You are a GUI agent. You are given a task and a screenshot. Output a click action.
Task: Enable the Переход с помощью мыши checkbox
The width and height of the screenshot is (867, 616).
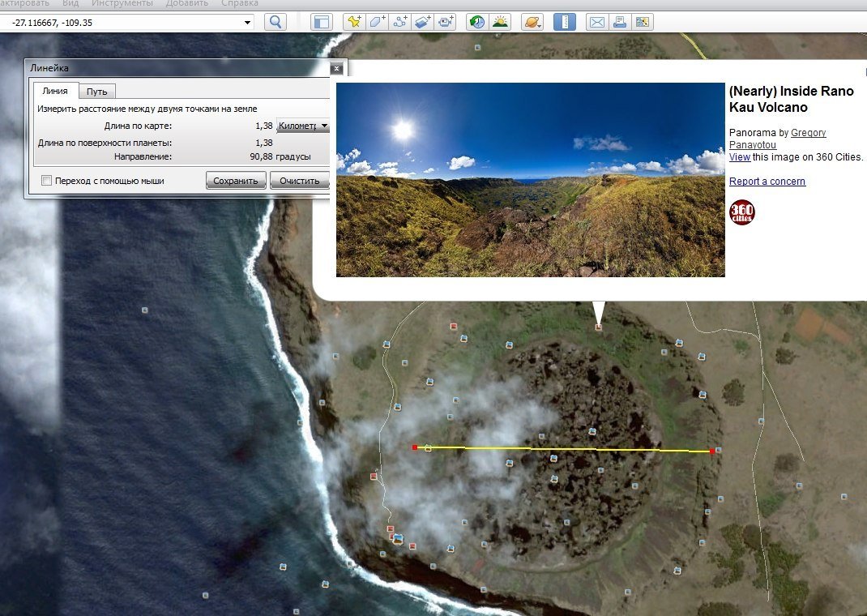(46, 180)
